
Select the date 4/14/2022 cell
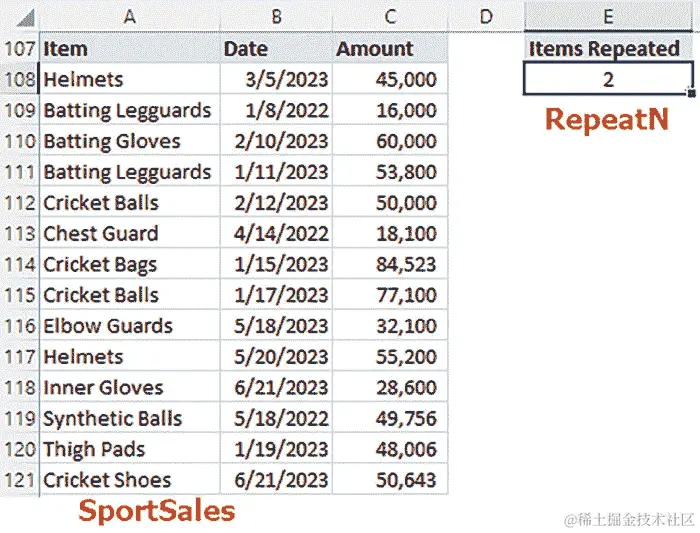[276, 233]
